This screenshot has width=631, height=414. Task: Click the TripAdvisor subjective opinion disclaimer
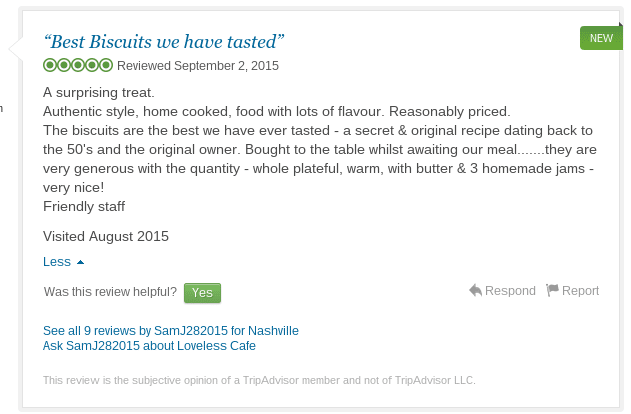click(259, 380)
